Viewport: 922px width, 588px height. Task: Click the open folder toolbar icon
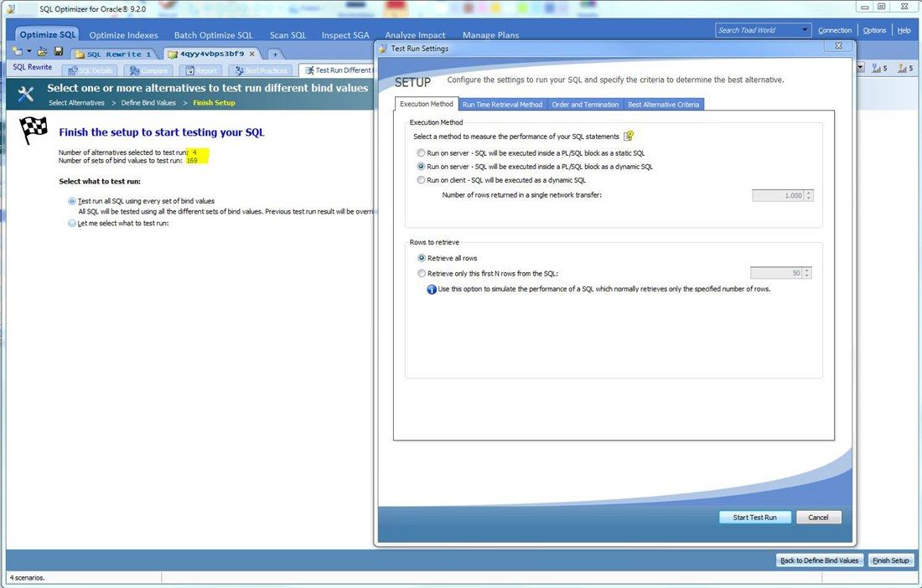pos(43,52)
